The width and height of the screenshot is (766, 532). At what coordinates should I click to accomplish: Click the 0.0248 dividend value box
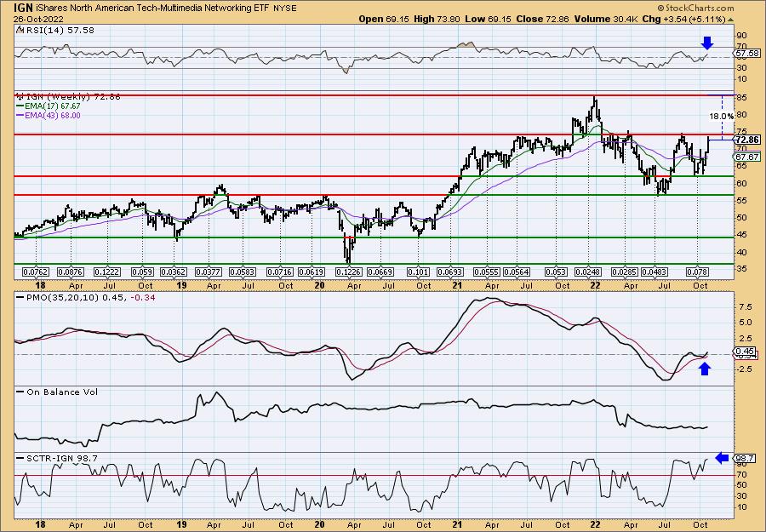click(x=589, y=272)
